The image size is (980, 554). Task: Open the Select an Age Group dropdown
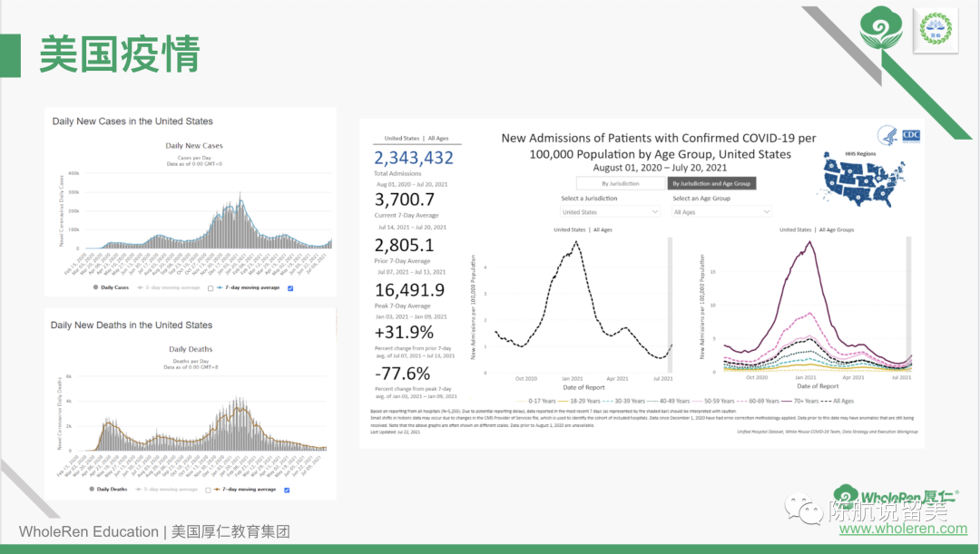tap(721, 212)
